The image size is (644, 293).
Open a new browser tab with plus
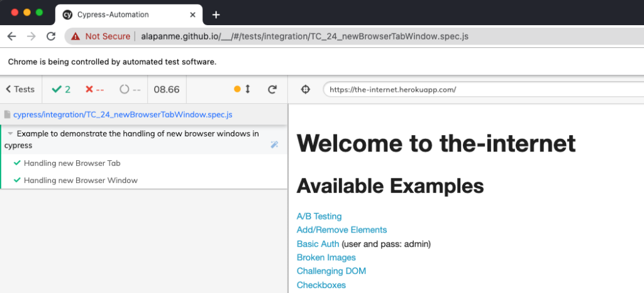coord(216,14)
